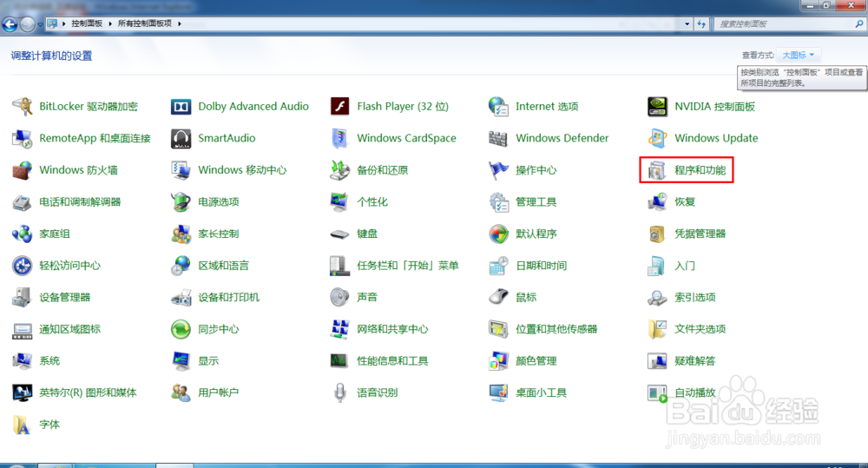
Task: Open the 位置和其他传感器 link
Action: (x=557, y=329)
